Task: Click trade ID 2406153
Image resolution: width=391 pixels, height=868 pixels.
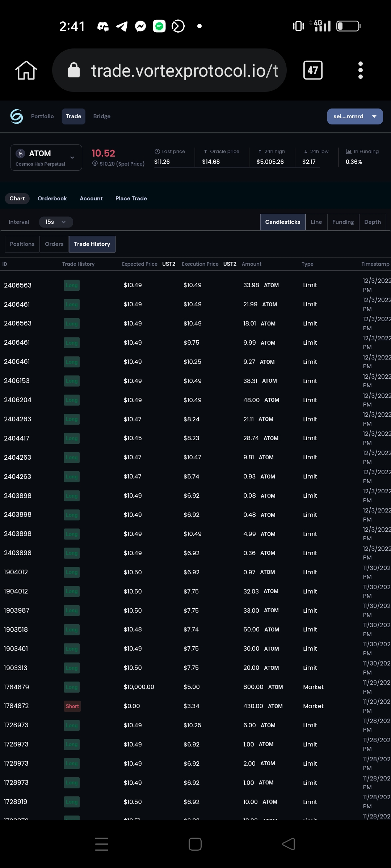Action: pos(17,381)
